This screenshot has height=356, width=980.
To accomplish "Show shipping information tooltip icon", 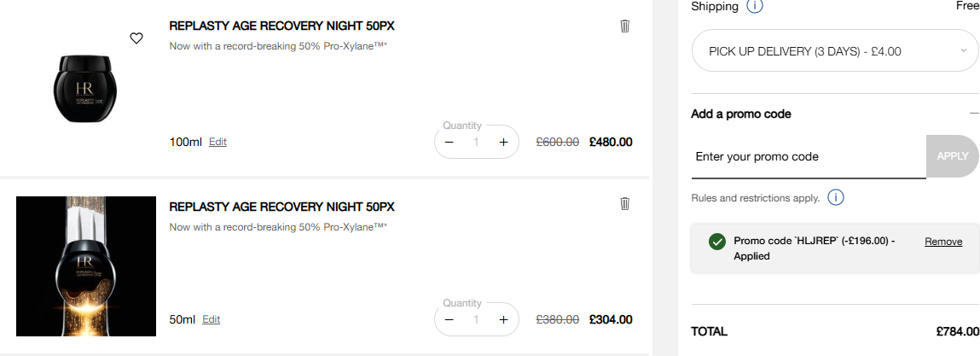I will [755, 7].
